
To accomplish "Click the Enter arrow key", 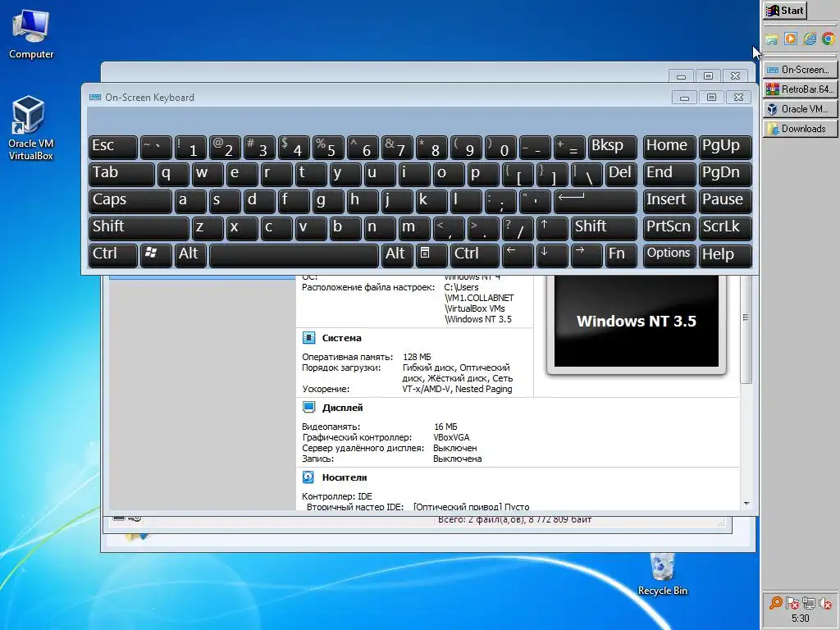I will click(x=596, y=202).
